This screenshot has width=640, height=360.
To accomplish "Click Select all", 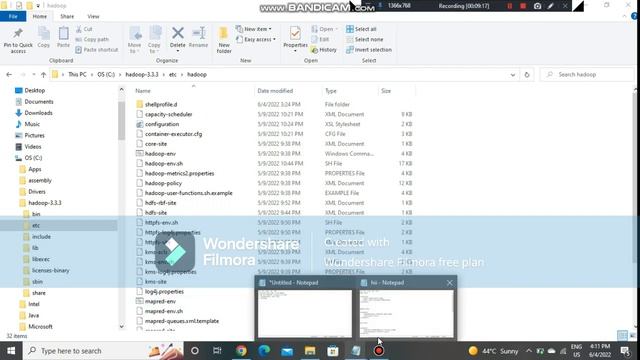I will click(x=361, y=29).
